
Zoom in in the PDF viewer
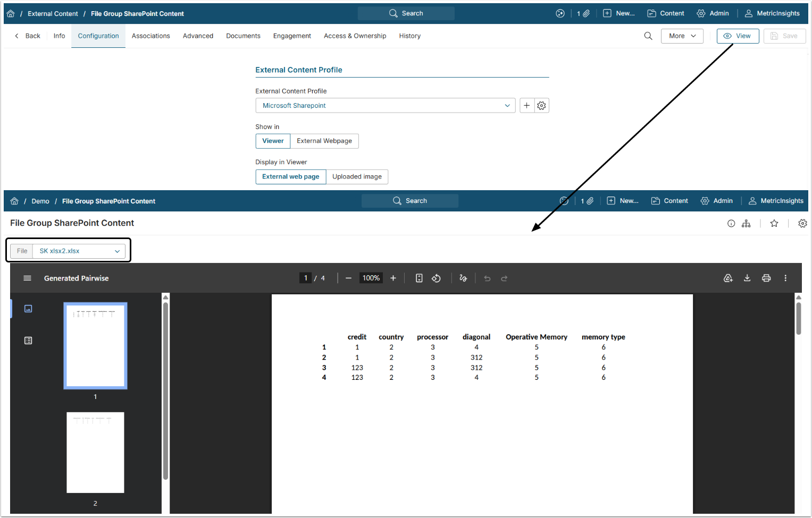pos(393,278)
